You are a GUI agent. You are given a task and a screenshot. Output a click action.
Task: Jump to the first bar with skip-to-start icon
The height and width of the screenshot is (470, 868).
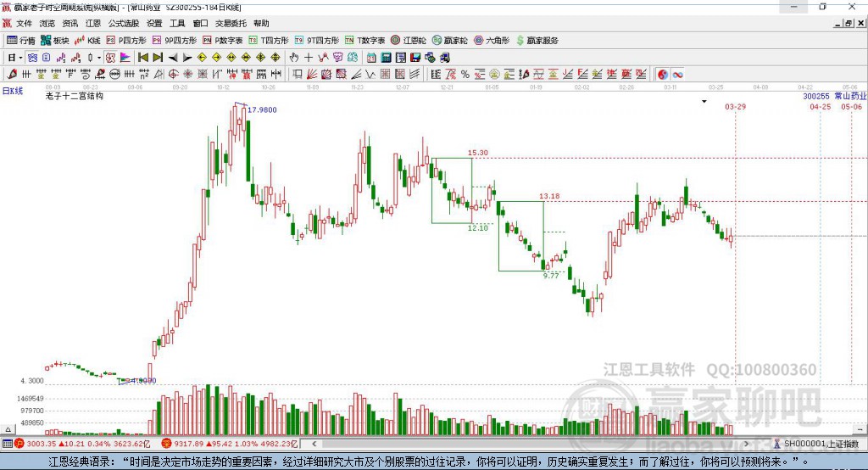click(x=143, y=58)
